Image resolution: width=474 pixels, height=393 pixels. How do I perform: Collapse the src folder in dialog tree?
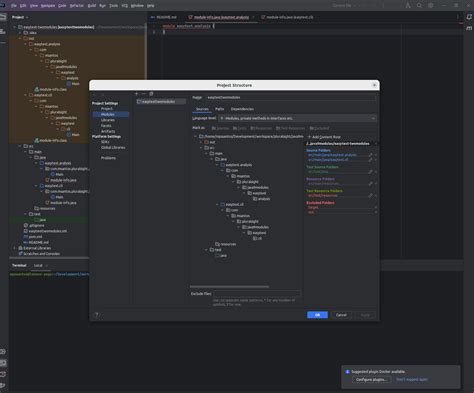click(x=201, y=148)
